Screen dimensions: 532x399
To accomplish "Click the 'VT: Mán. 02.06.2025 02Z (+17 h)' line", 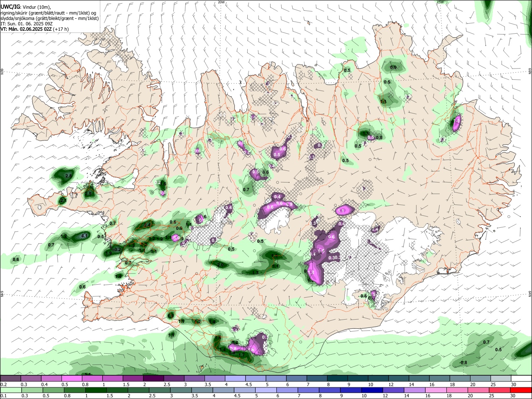I will click(x=34, y=29).
